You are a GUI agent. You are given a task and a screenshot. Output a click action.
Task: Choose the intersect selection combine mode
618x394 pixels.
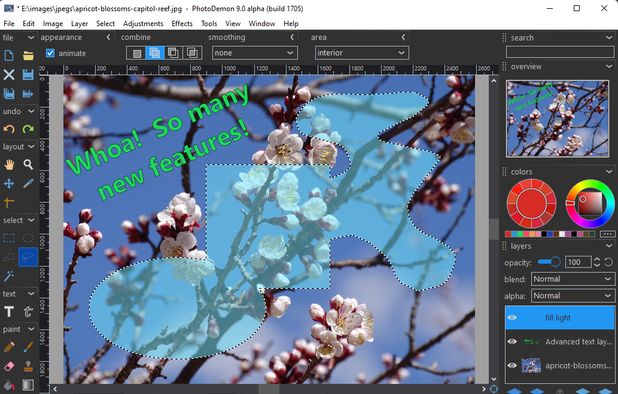pyautogui.click(x=192, y=53)
